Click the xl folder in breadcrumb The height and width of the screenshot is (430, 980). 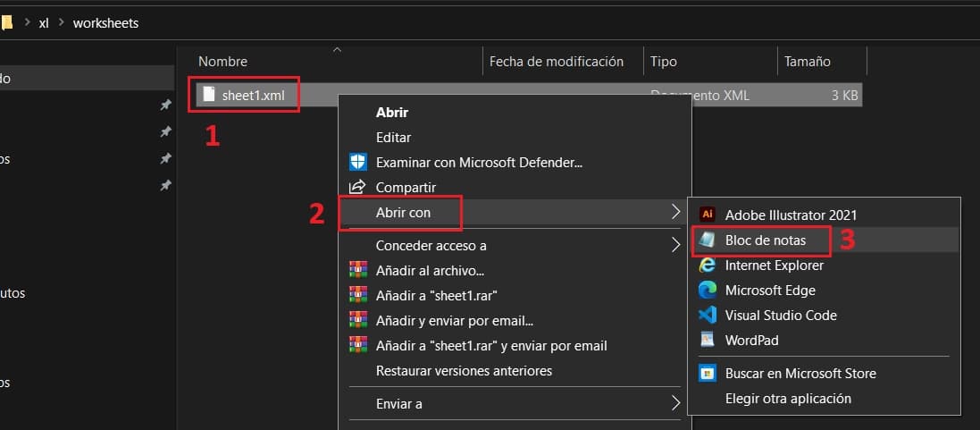[44, 23]
